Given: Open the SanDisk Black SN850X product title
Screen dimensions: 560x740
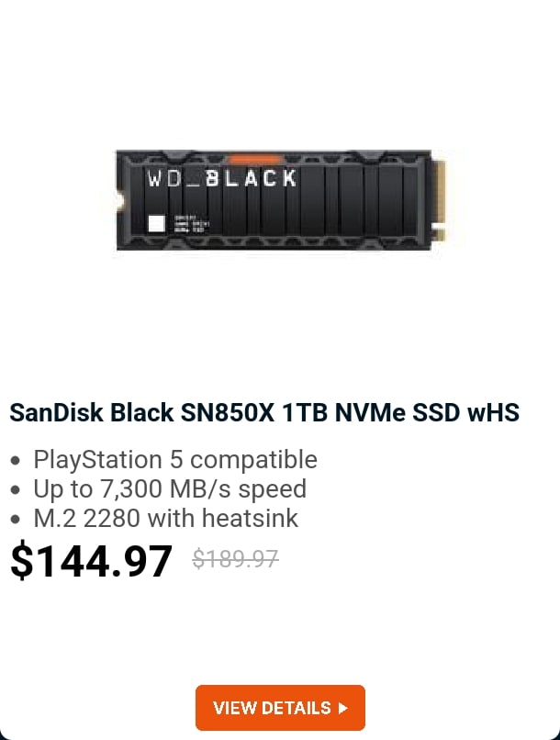Looking at the screenshot, I should click(x=263, y=413).
